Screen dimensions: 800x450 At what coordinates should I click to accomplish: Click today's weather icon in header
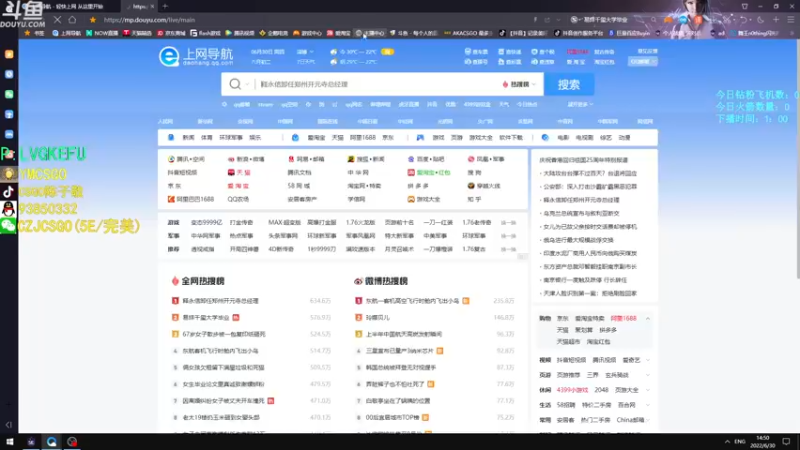[x=334, y=52]
